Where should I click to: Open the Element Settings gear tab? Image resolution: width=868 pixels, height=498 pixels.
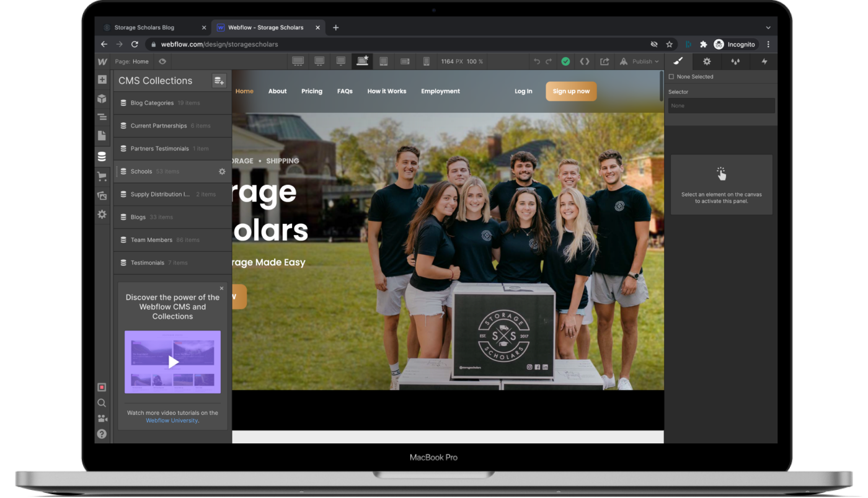point(707,61)
